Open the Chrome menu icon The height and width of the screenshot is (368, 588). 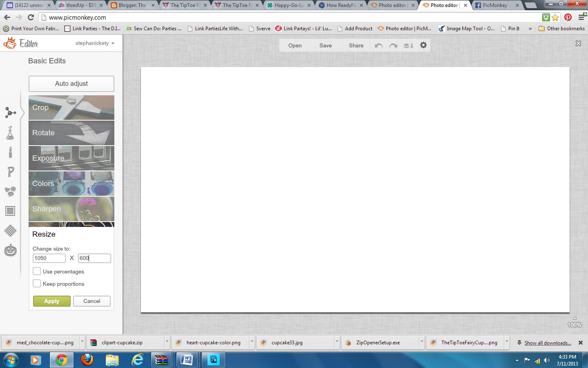pyautogui.click(x=581, y=17)
